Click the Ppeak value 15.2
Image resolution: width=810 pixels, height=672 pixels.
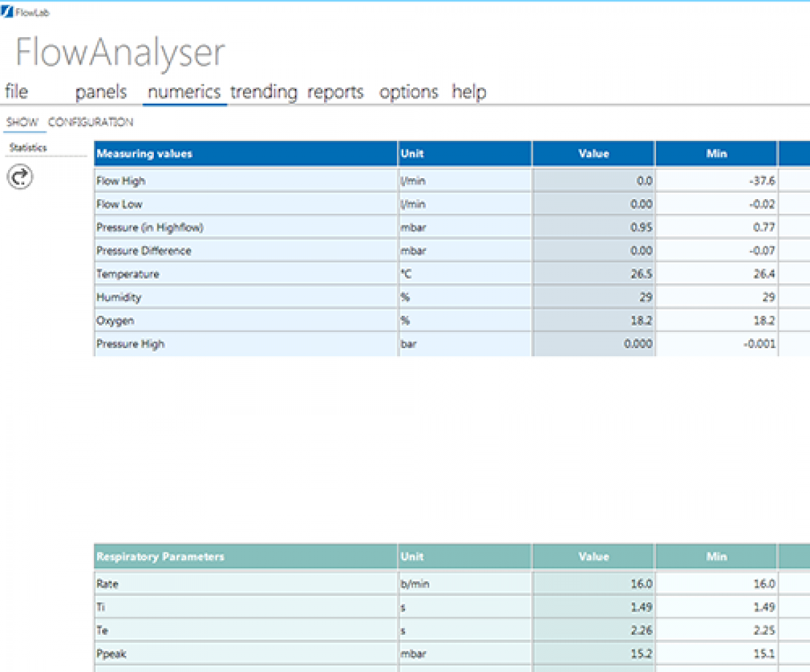(x=594, y=654)
